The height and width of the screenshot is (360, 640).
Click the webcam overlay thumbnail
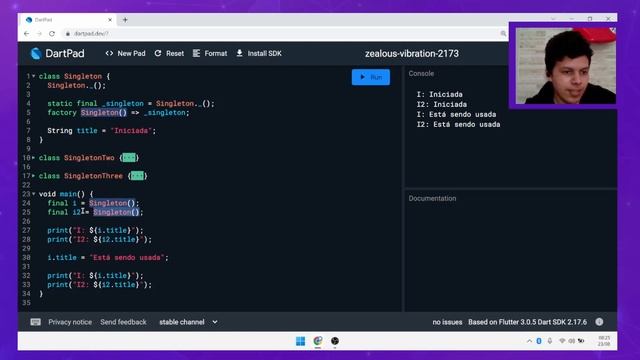pos(566,66)
